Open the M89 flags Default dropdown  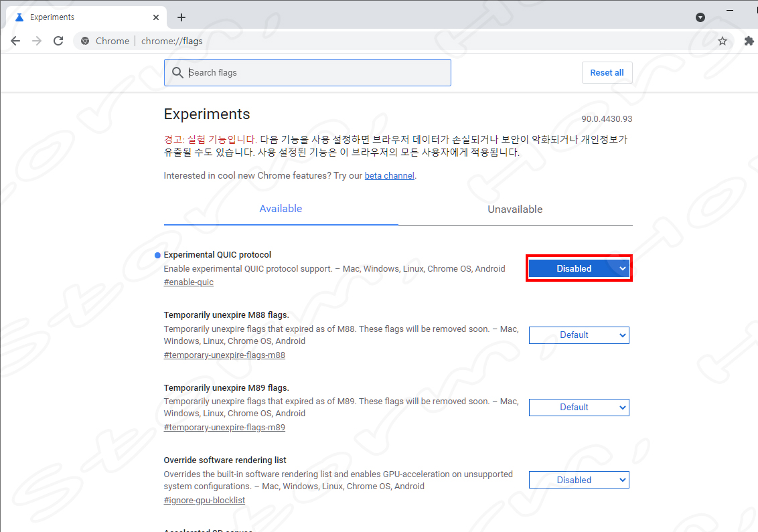pos(579,408)
